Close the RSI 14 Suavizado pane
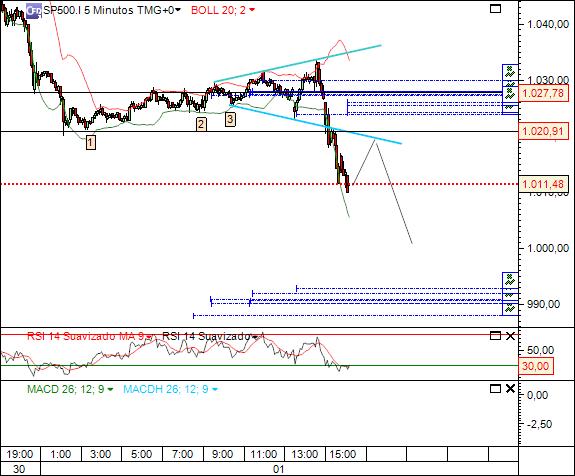The image size is (575, 476). pyautogui.click(x=510, y=335)
